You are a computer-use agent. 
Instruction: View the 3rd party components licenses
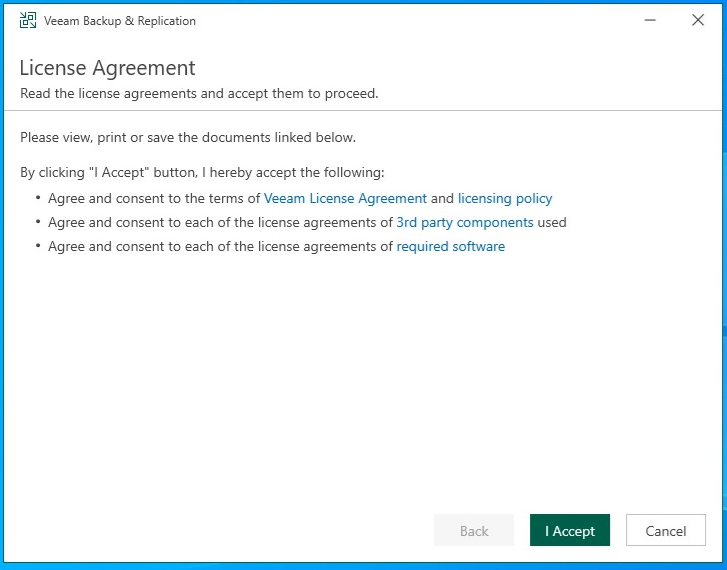point(465,223)
